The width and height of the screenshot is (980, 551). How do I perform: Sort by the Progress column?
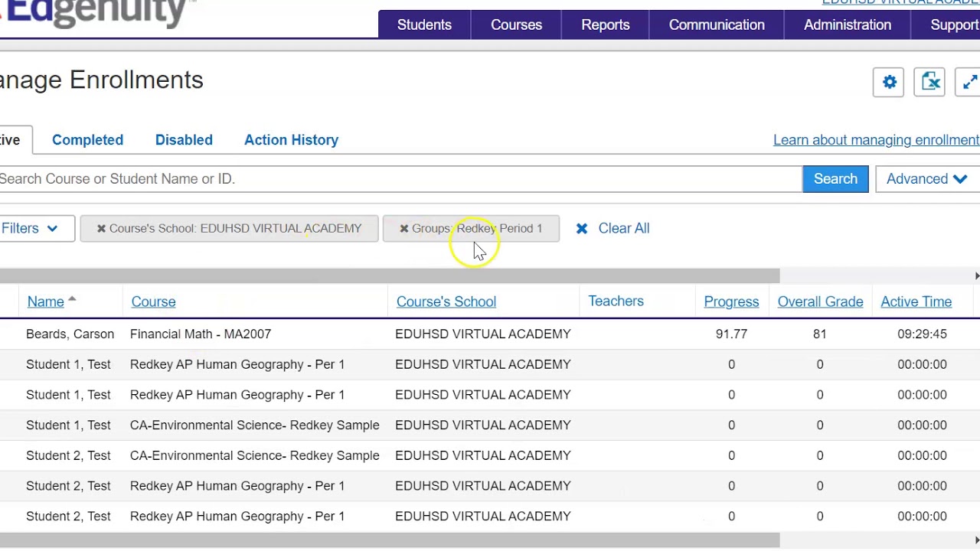click(731, 302)
